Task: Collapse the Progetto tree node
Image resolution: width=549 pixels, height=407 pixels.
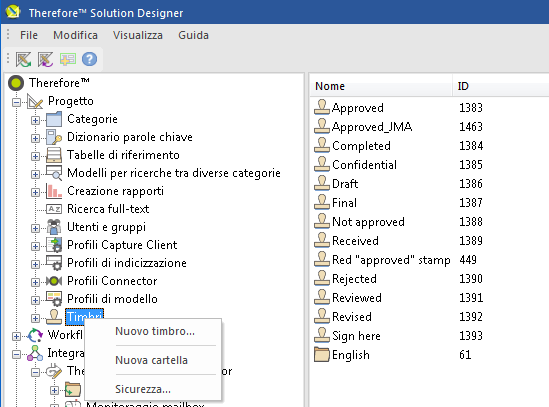Action: tap(16, 102)
